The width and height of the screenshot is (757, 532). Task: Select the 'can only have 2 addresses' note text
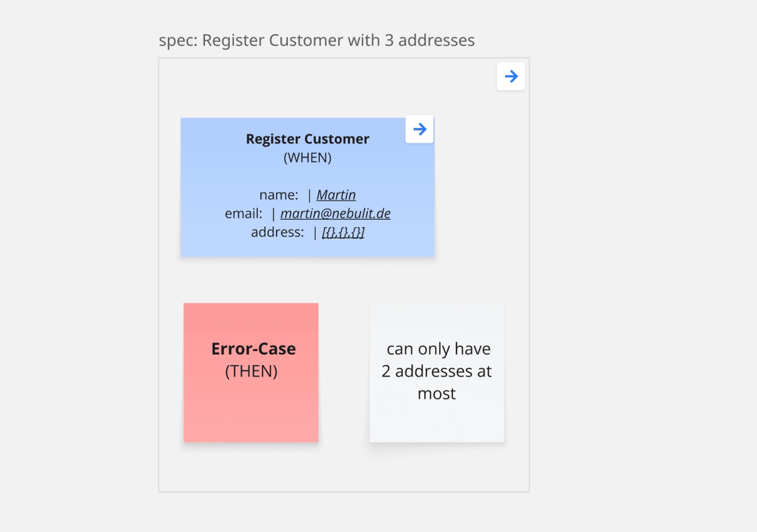[437, 371]
